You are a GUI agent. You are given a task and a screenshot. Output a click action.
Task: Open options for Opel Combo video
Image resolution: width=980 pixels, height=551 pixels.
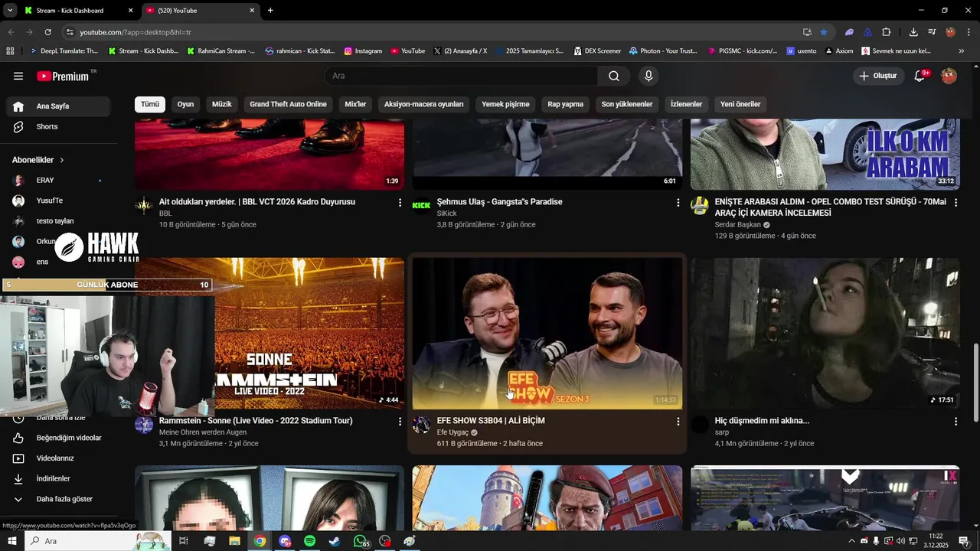tap(955, 203)
